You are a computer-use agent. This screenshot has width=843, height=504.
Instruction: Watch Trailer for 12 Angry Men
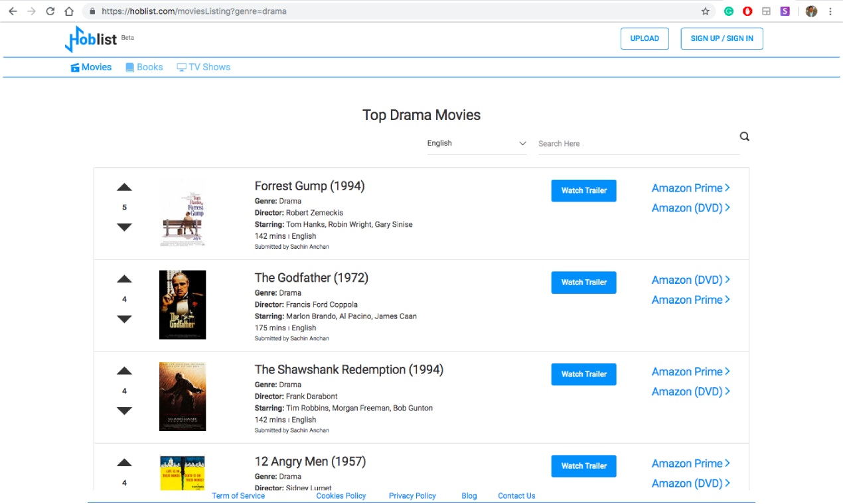pos(583,466)
